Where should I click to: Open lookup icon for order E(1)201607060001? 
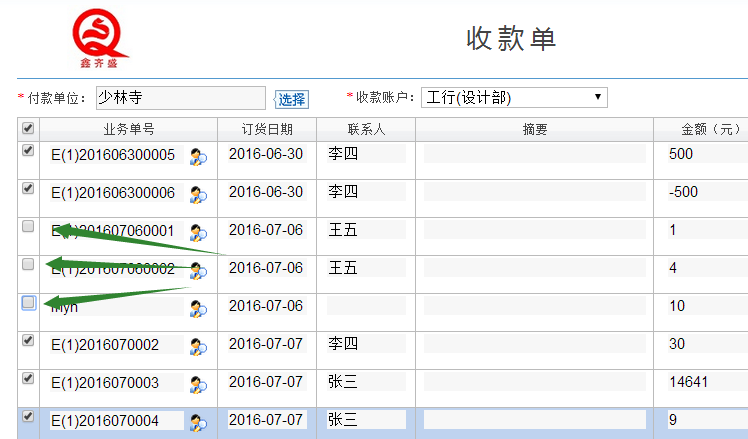click(x=198, y=232)
